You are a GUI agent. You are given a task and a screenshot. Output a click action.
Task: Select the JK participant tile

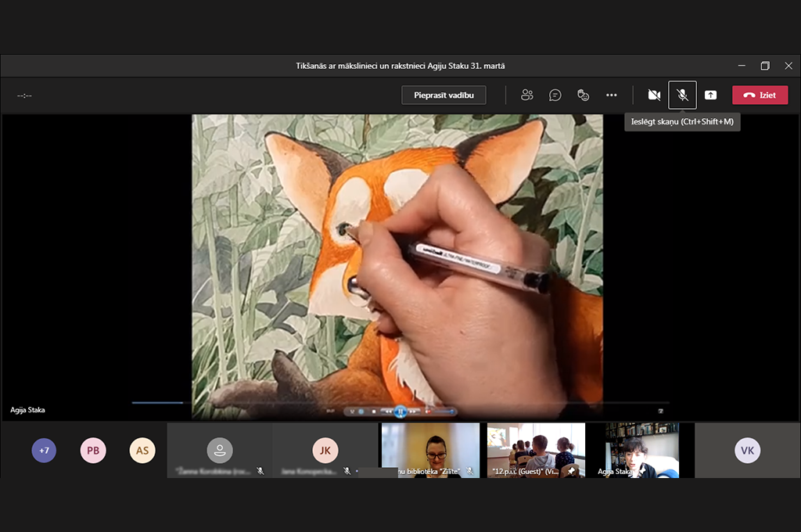(325, 450)
